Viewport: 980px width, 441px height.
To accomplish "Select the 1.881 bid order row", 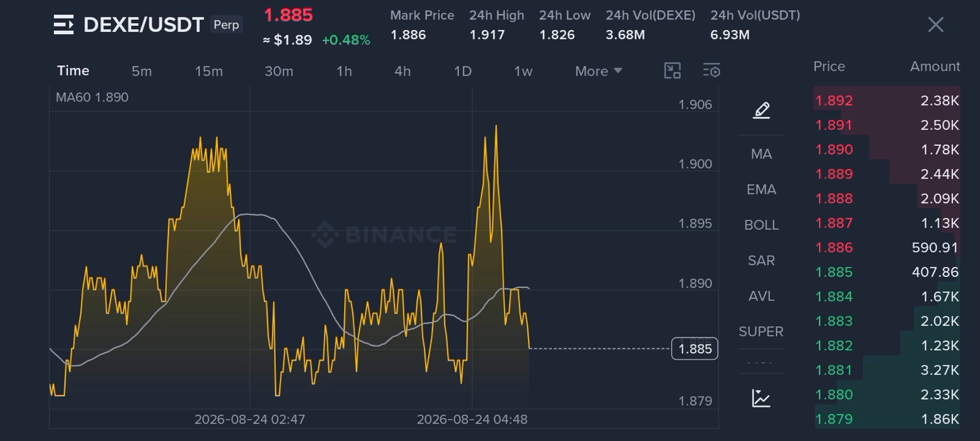I will (x=887, y=370).
